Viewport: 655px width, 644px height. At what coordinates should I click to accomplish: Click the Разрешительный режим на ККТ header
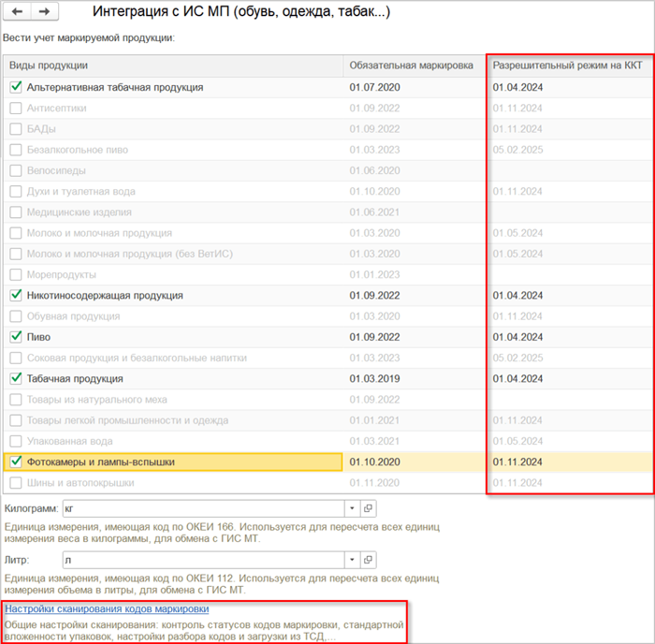click(x=569, y=66)
